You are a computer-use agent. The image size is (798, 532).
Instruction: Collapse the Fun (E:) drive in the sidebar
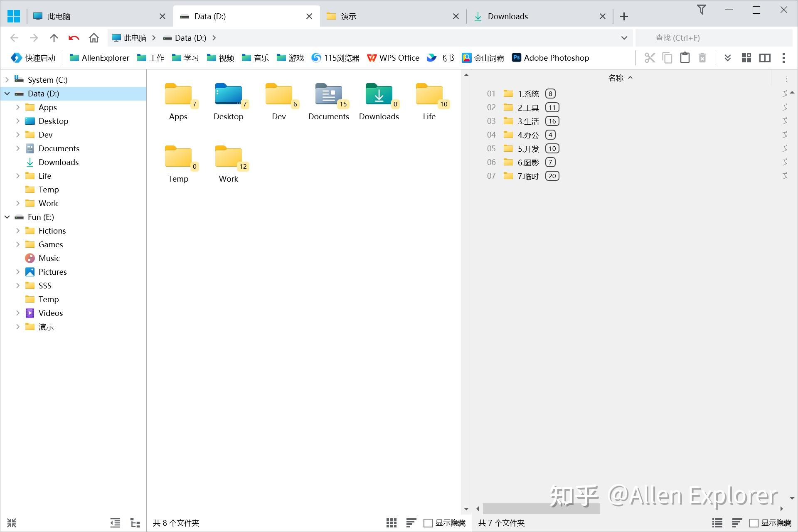(x=7, y=217)
